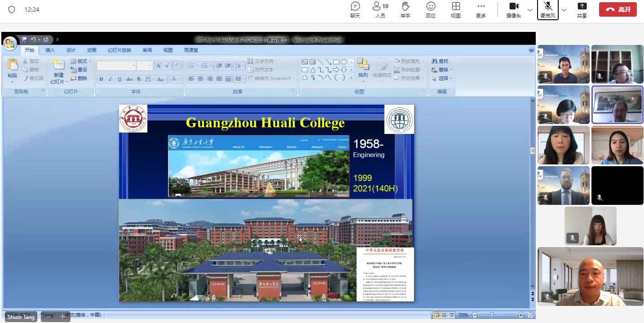The height and width of the screenshot is (323, 644).
Task: Expand microphone options dropdown arrow
Action: click(564, 10)
